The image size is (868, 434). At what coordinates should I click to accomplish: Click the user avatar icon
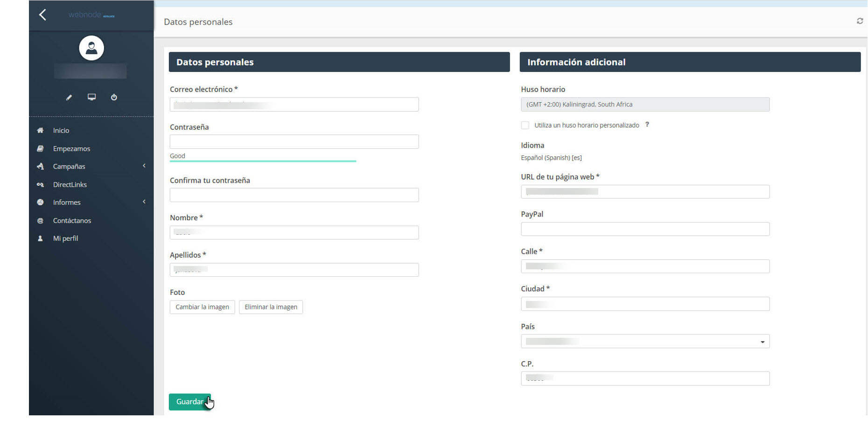[x=91, y=48]
